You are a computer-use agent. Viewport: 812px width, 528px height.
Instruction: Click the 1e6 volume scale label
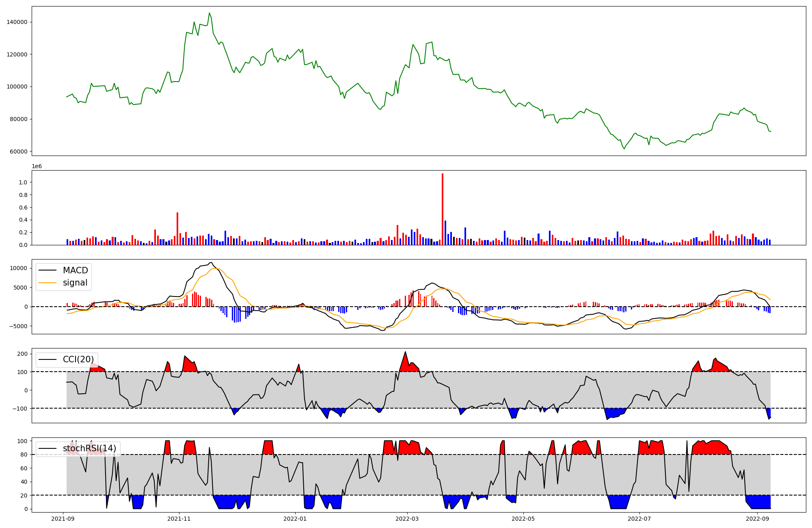[x=37, y=167]
